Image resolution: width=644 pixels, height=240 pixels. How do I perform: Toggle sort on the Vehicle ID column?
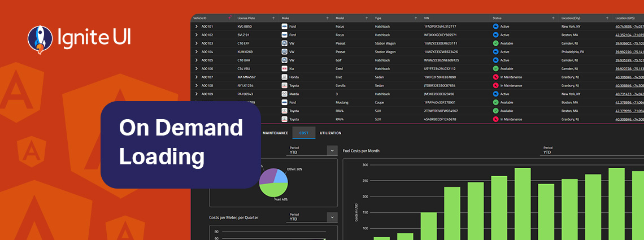coord(229,18)
